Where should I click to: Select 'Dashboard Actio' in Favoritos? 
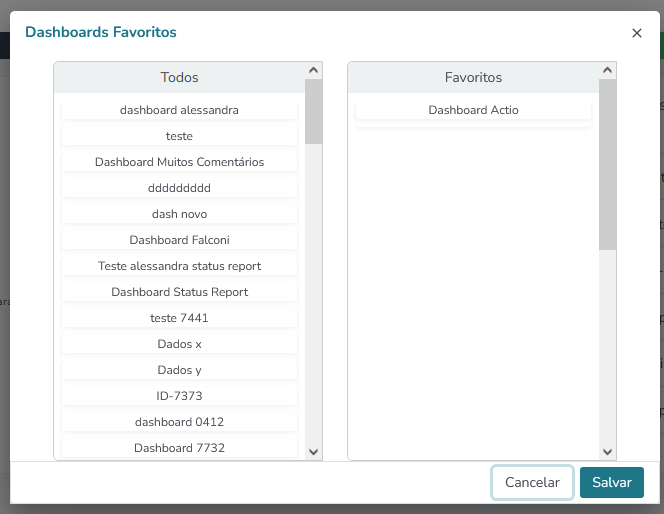[x=473, y=110]
